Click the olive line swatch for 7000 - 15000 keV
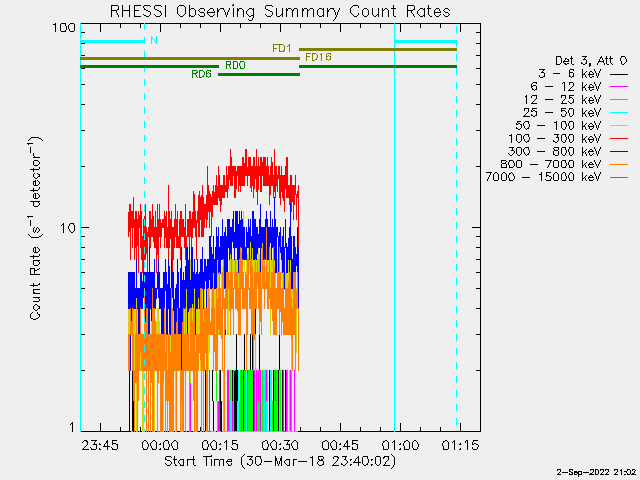The image size is (640, 480). (619, 178)
